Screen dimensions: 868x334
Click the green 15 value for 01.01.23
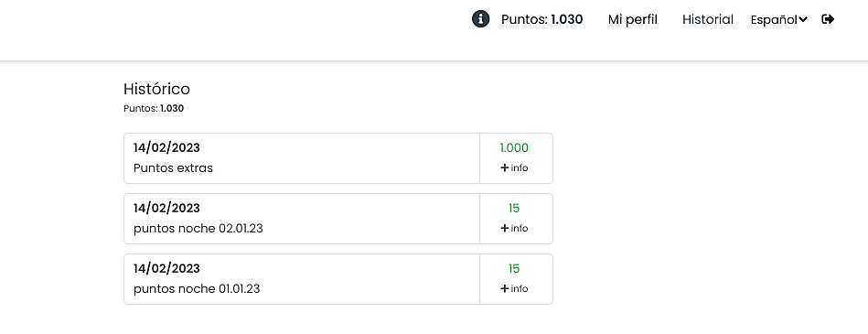pyautogui.click(x=514, y=269)
